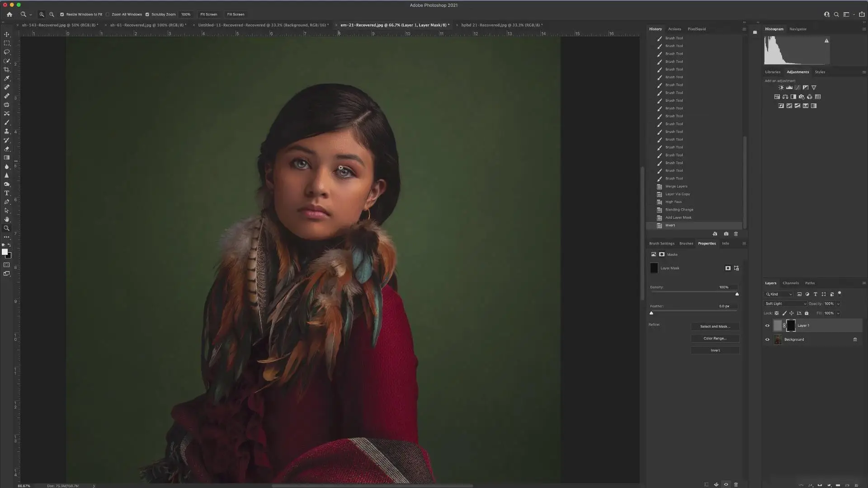Select the Crop tool
This screenshot has width=868, height=488.
coord(7,70)
